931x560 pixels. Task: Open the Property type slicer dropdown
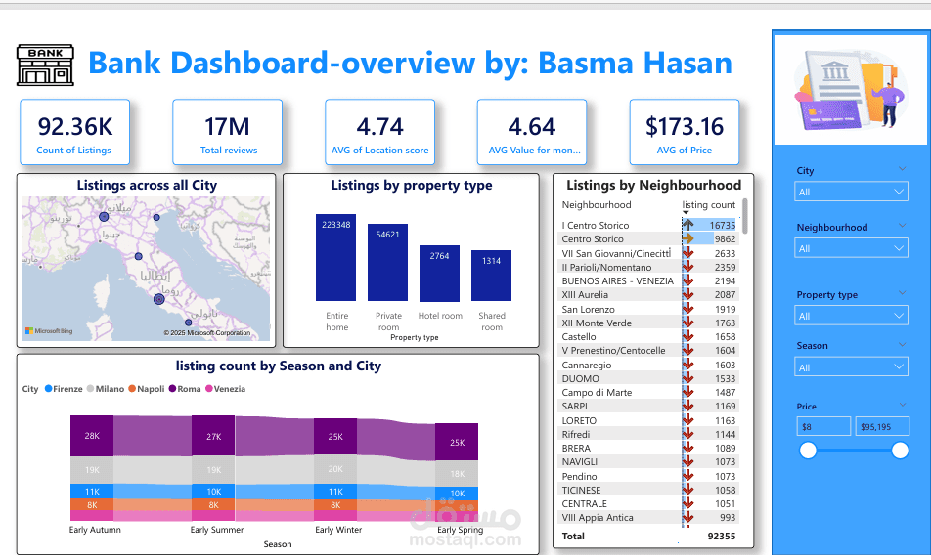(851, 316)
